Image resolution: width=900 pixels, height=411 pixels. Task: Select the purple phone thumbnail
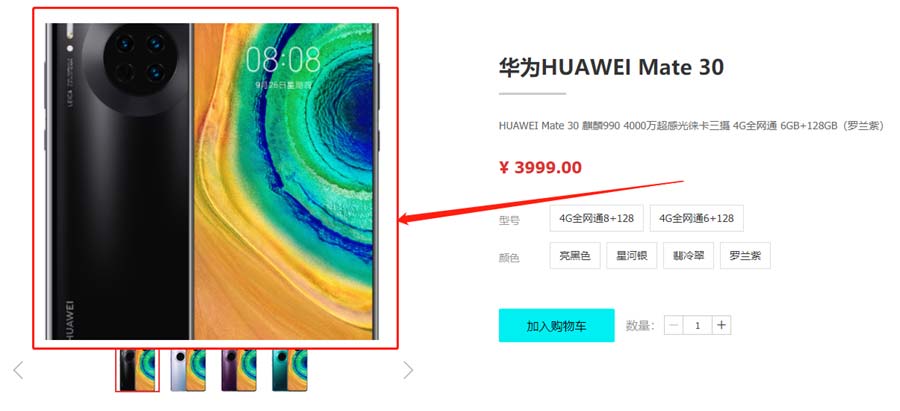[x=239, y=370]
